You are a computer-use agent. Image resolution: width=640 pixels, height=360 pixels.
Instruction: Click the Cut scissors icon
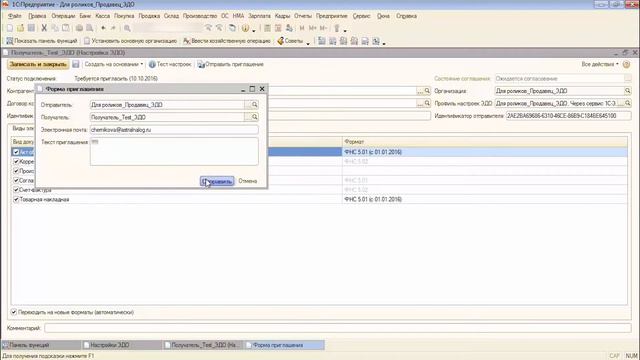coord(44,28)
